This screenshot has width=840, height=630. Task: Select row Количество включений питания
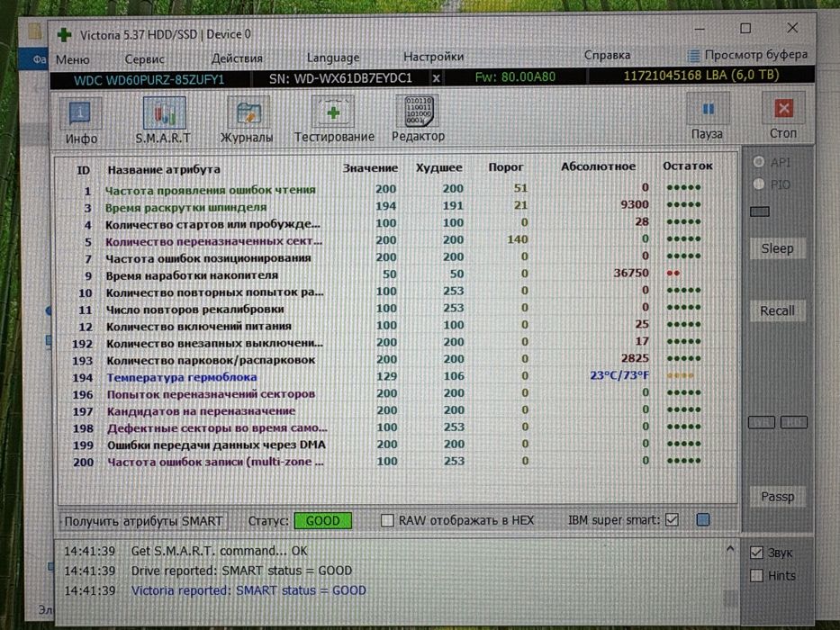pos(398,326)
